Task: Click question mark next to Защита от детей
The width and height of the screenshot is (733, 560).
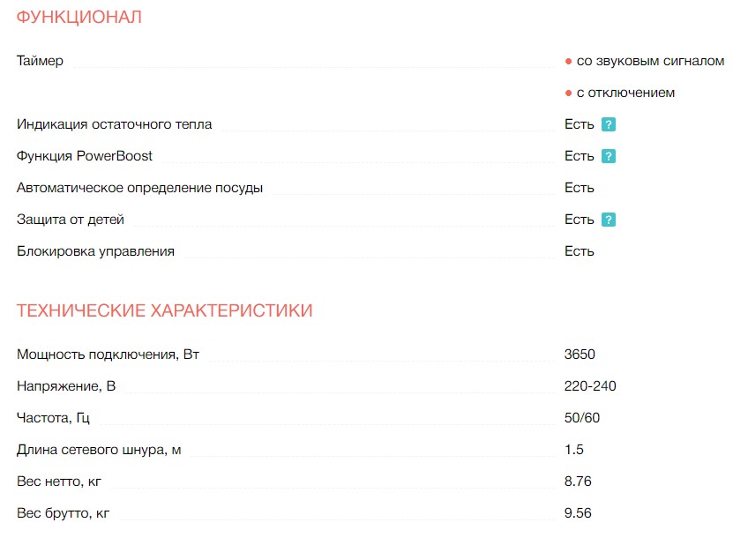Action: [608, 220]
